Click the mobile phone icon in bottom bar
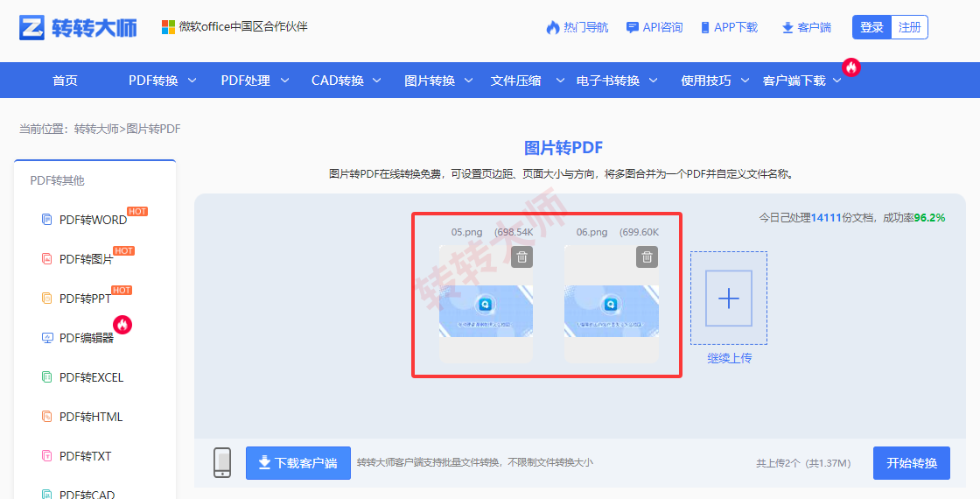The image size is (980, 499). coord(222,463)
